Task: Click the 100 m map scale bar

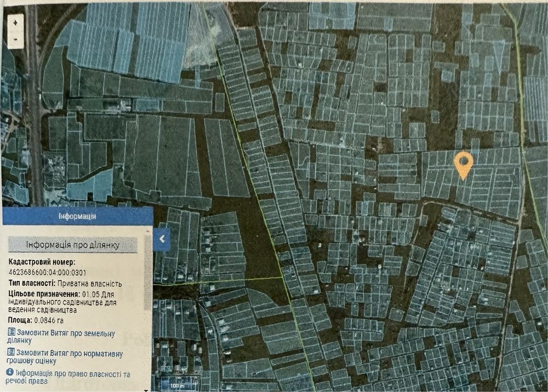Action: [178, 385]
